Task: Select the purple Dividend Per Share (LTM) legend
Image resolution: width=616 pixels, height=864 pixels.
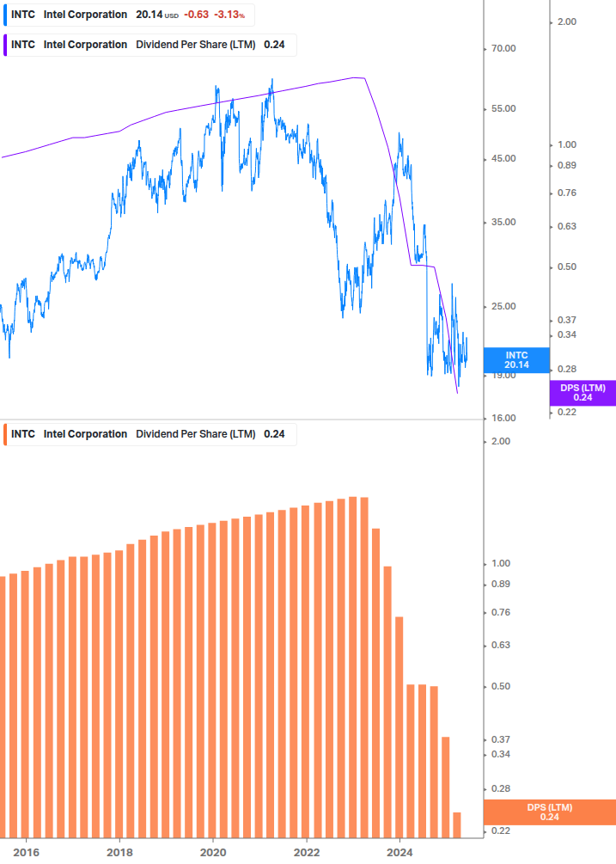Action: (149, 46)
